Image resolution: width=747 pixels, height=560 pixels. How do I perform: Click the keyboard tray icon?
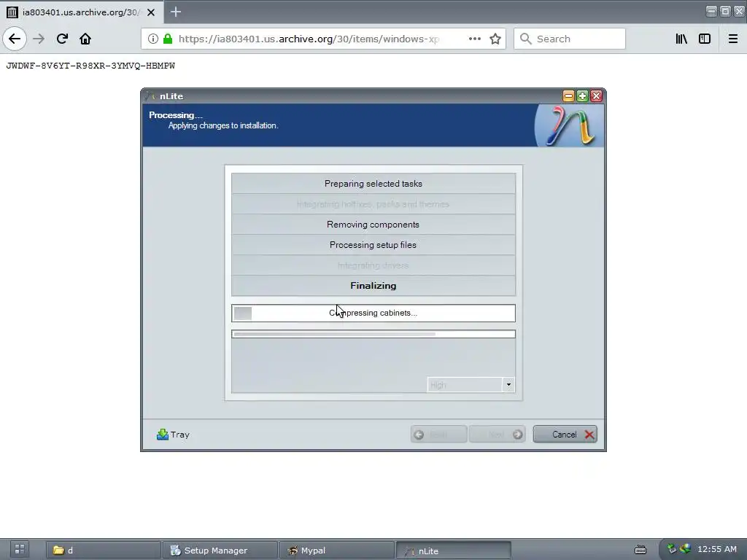pos(640,550)
